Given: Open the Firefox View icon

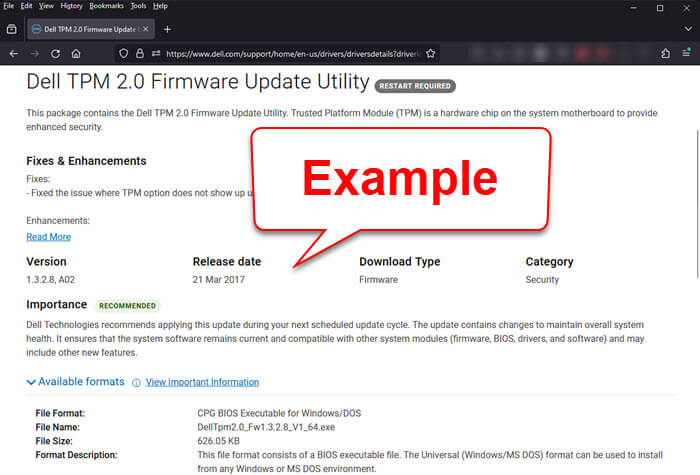Looking at the screenshot, I should [x=12, y=29].
